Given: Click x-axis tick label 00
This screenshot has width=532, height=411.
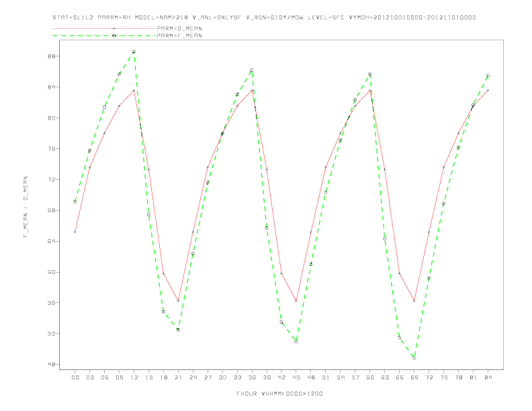Looking at the screenshot, I should pos(75,377).
